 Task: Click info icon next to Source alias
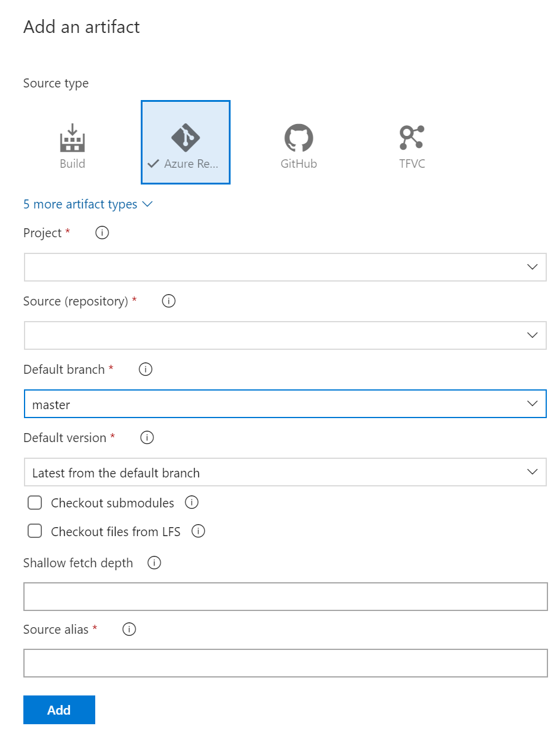(x=129, y=630)
